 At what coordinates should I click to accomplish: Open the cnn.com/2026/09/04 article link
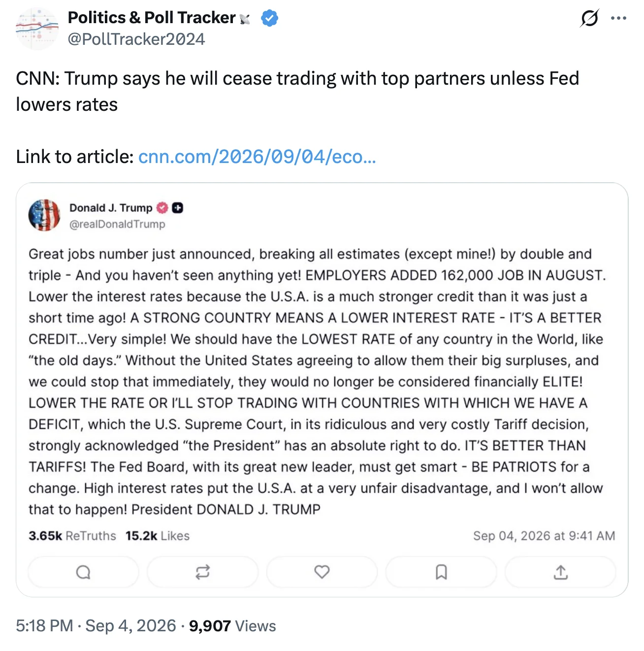[x=257, y=157]
